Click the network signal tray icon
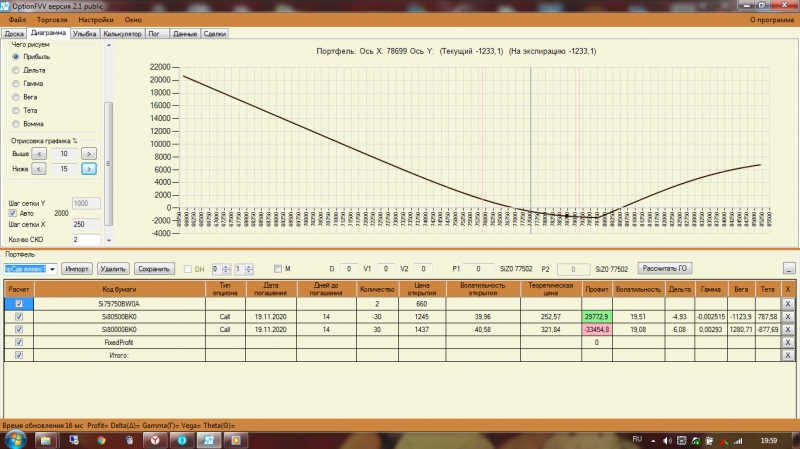This screenshot has height=449, width=800. point(738,440)
